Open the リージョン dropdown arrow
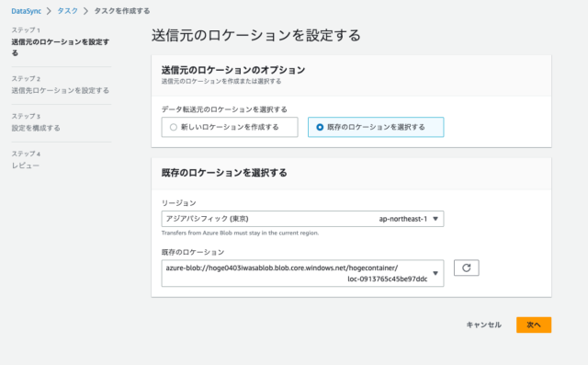Screen dimensions: 588x365 point(435,219)
